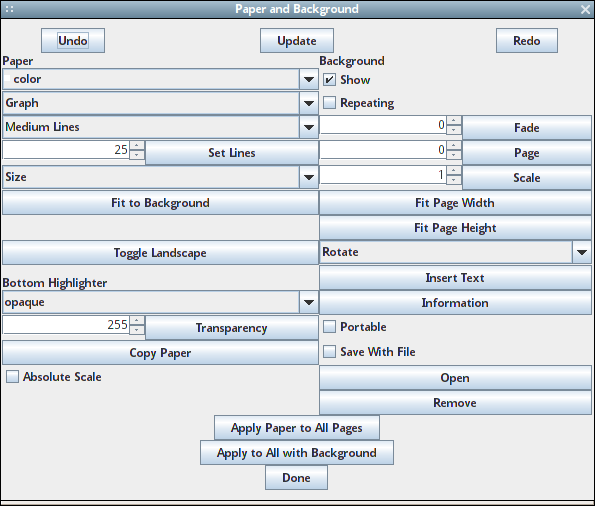The height and width of the screenshot is (506, 595).
Task: Decrease transparency 255 with down arrow
Action: (137, 330)
